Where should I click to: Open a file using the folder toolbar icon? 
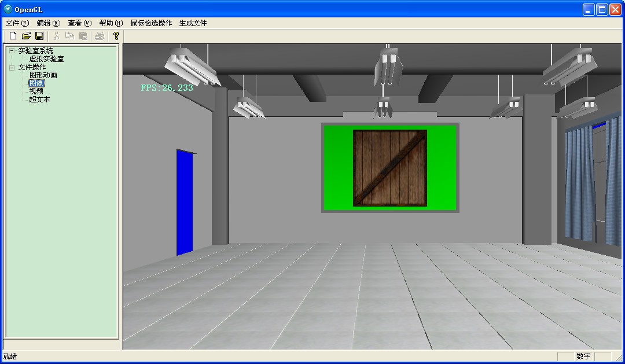(26, 35)
